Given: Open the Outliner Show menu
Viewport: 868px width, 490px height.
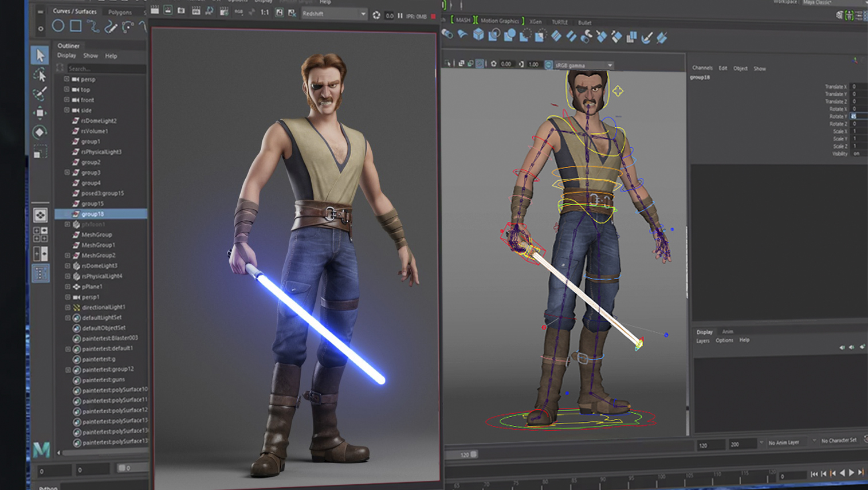Looking at the screenshot, I should point(91,56).
